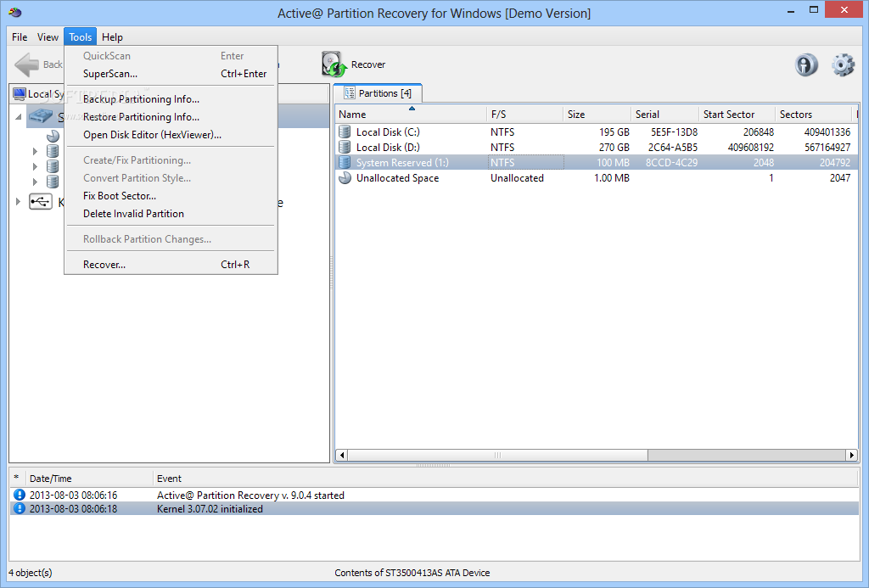Image resolution: width=869 pixels, height=588 pixels.
Task: Switch to the Partitions [4] tab
Action: coord(378,93)
